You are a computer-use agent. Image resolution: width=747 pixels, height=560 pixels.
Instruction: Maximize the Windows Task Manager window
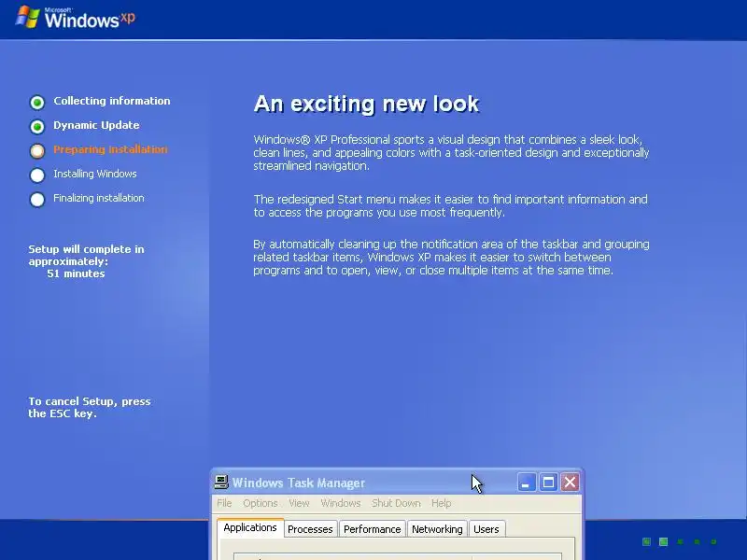coord(548,483)
